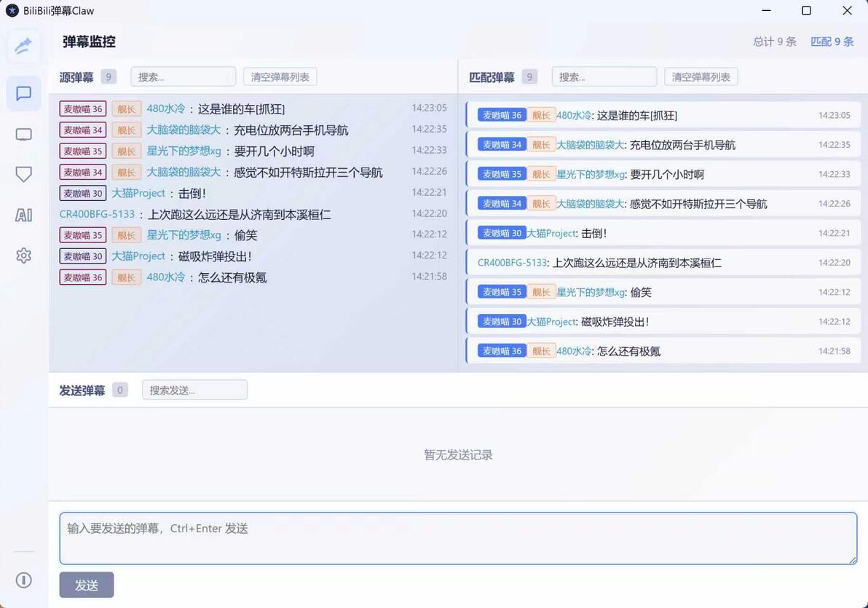Click the 发送 button
The image size is (868, 608).
[x=87, y=585]
